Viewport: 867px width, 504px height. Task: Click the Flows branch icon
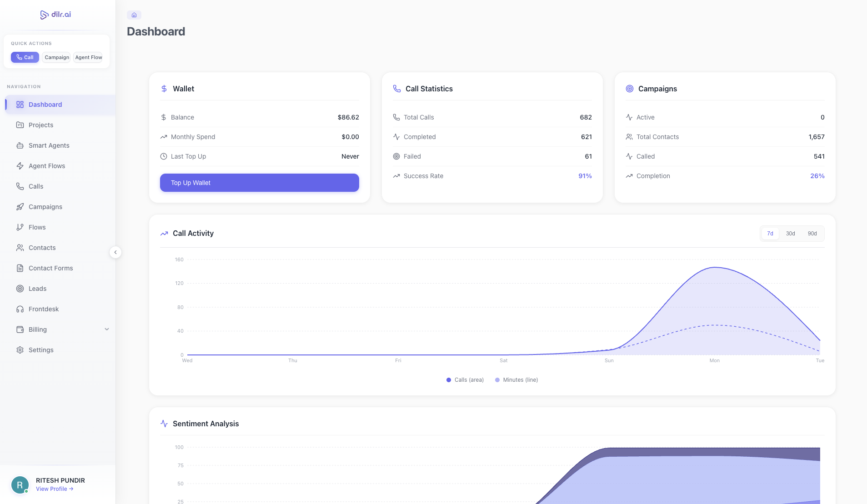tap(20, 227)
